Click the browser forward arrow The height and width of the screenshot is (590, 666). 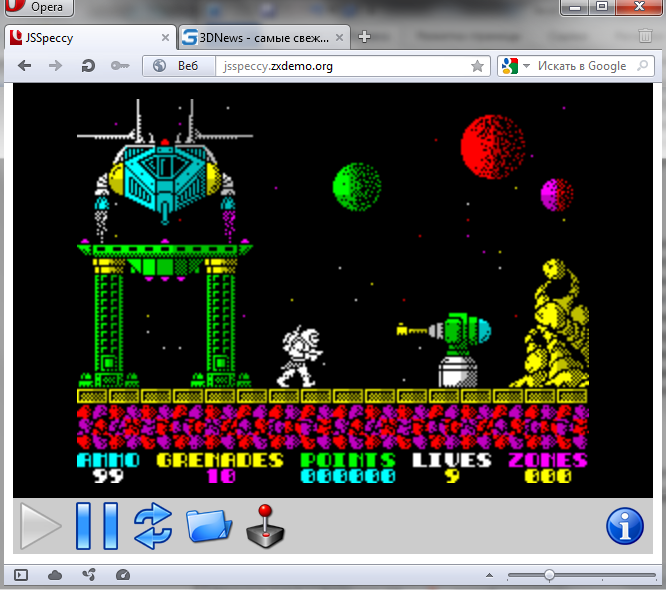[x=56, y=66]
